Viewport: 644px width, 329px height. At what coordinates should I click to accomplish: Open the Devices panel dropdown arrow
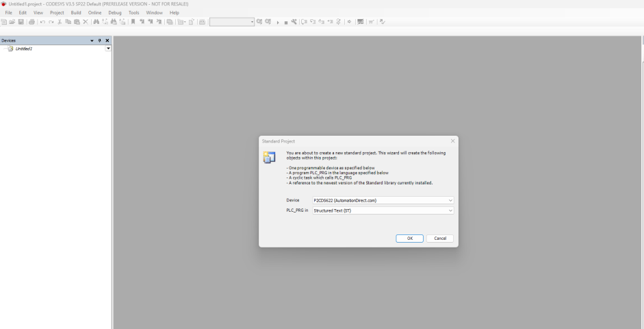[92, 40]
